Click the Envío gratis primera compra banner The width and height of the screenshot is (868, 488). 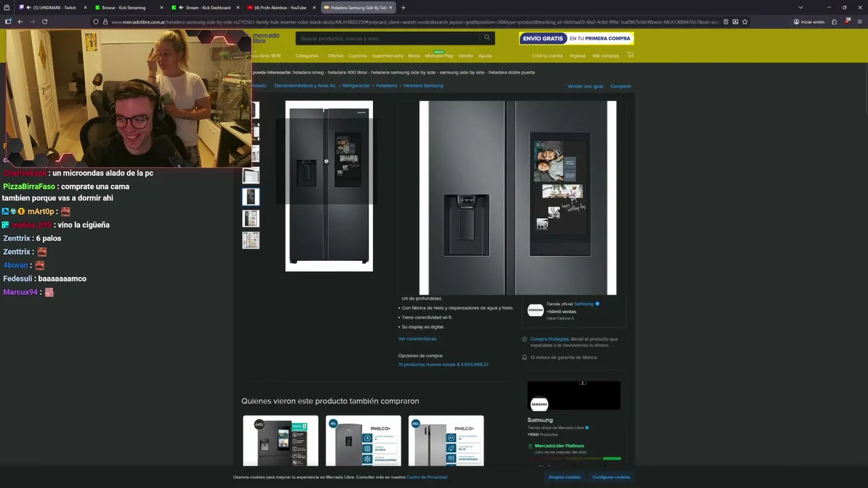coord(576,38)
